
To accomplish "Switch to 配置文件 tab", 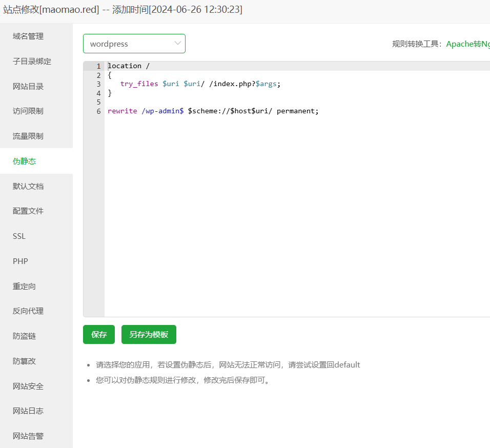I will pos(36,211).
